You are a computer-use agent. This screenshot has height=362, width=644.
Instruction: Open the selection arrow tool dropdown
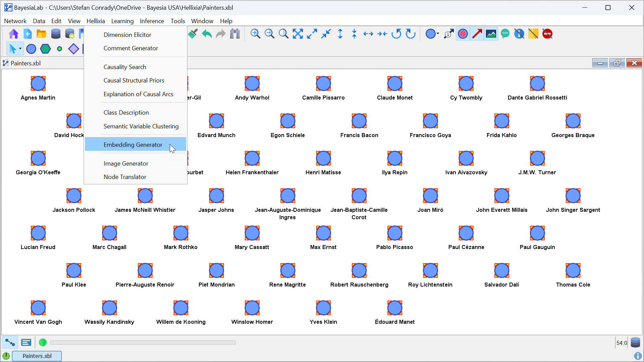[x=20, y=49]
